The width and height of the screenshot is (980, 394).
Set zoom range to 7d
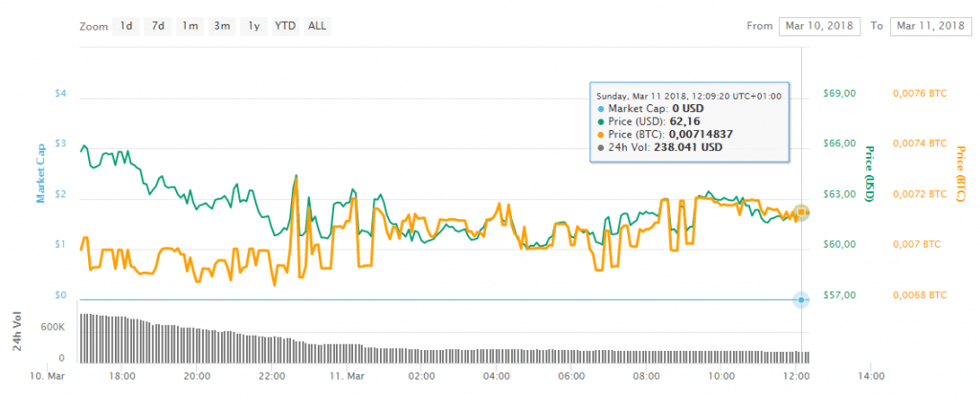pos(158,26)
